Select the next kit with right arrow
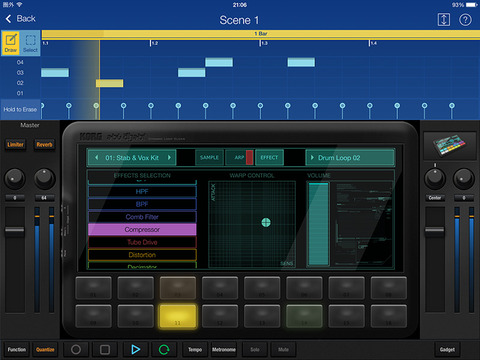The width and height of the screenshot is (480, 360). point(169,157)
